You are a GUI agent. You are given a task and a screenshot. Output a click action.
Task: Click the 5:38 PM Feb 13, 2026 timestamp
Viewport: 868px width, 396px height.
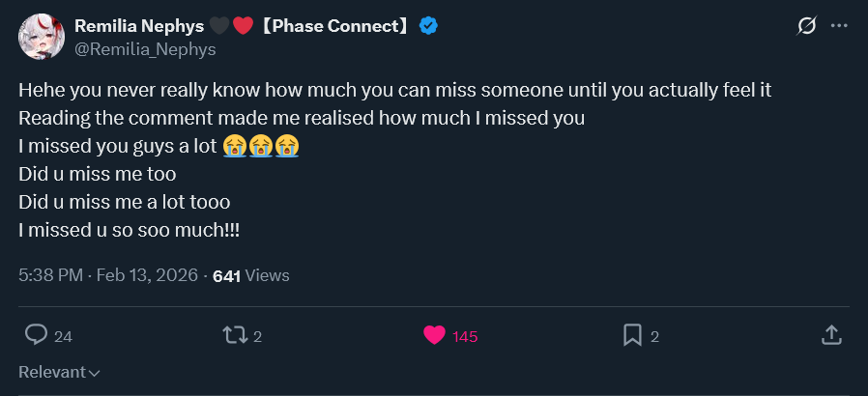click(x=108, y=275)
